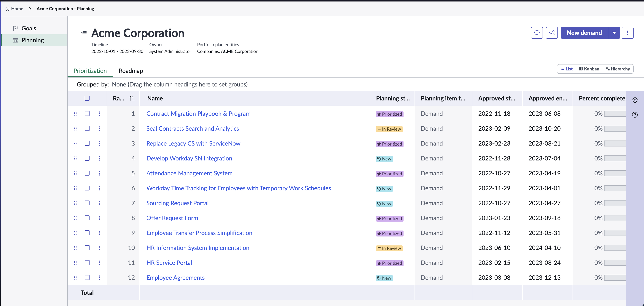The height and width of the screenshot is (306, 644).
Task: Select checkbox for Employee Agreements row
Action: [87, 277]
